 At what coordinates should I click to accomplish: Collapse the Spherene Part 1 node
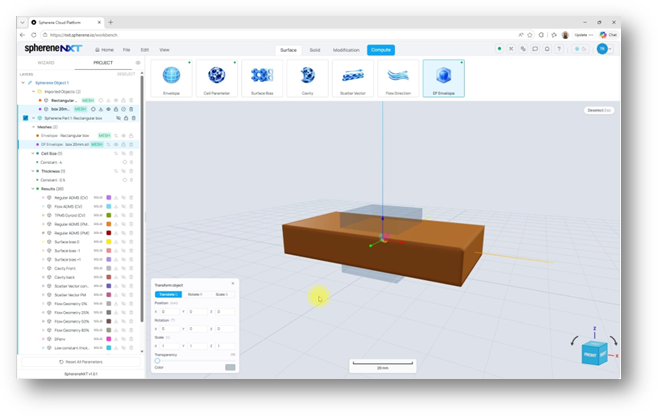point(34,118)
